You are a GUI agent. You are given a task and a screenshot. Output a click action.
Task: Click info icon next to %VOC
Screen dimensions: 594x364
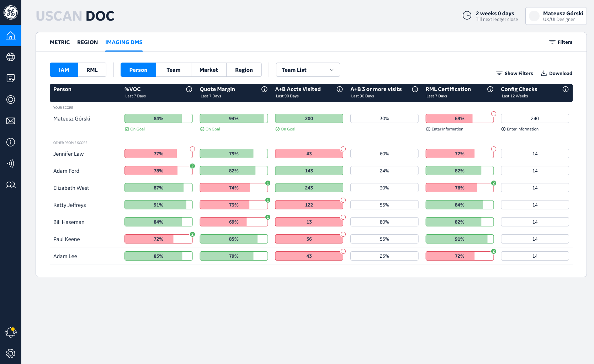[x=189, y=89]
